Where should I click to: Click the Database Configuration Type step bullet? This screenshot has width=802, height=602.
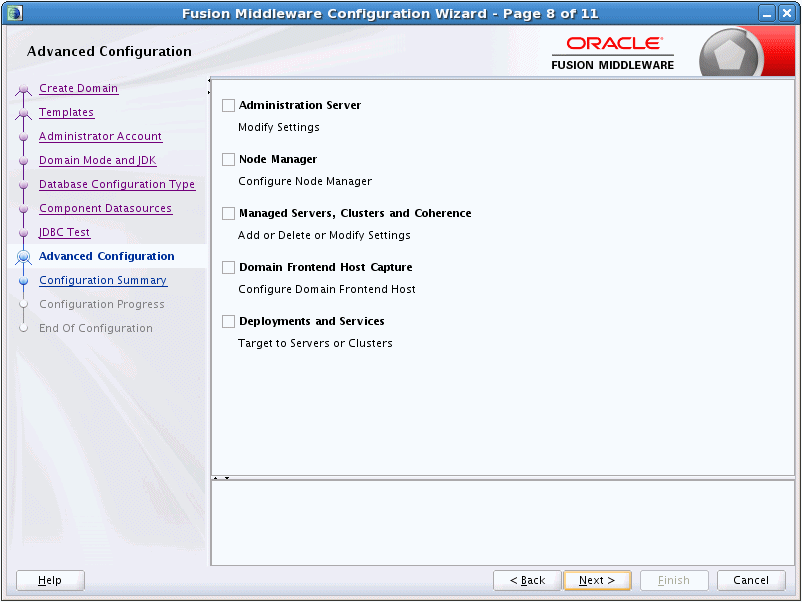point(24,185)
